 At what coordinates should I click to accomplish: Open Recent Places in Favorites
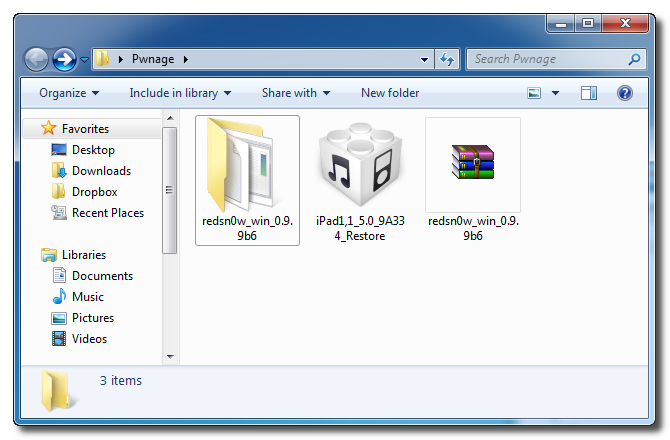[x=108, y=213]
